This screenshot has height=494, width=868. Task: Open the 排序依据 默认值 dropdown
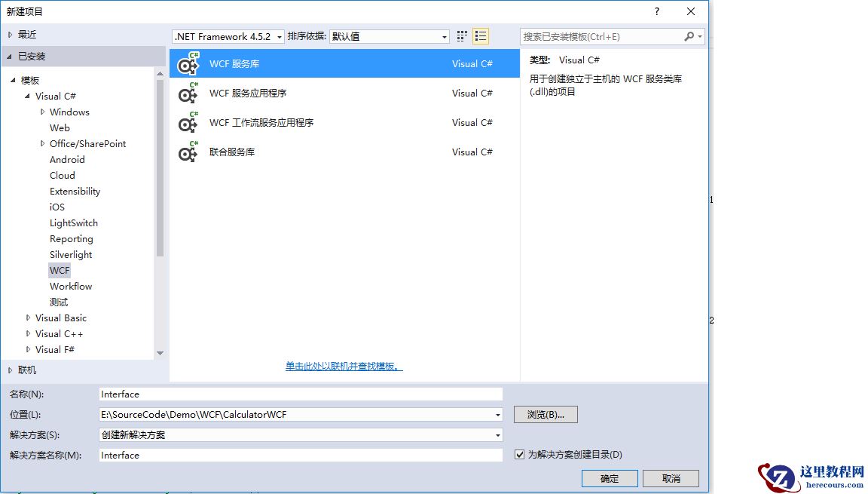tap(389, 36)
